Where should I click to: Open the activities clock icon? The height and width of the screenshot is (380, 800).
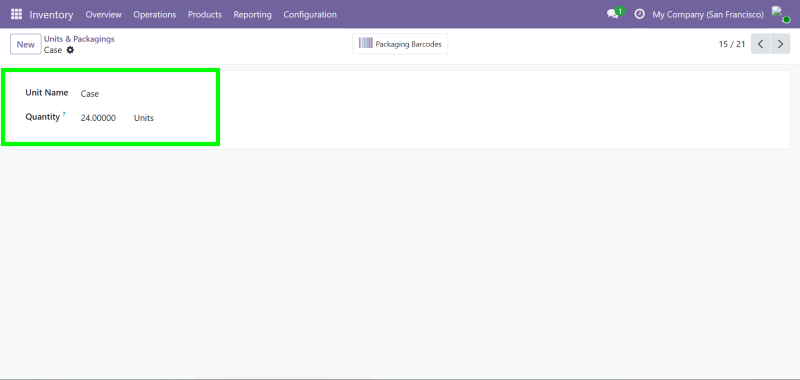tap(639, 14)
